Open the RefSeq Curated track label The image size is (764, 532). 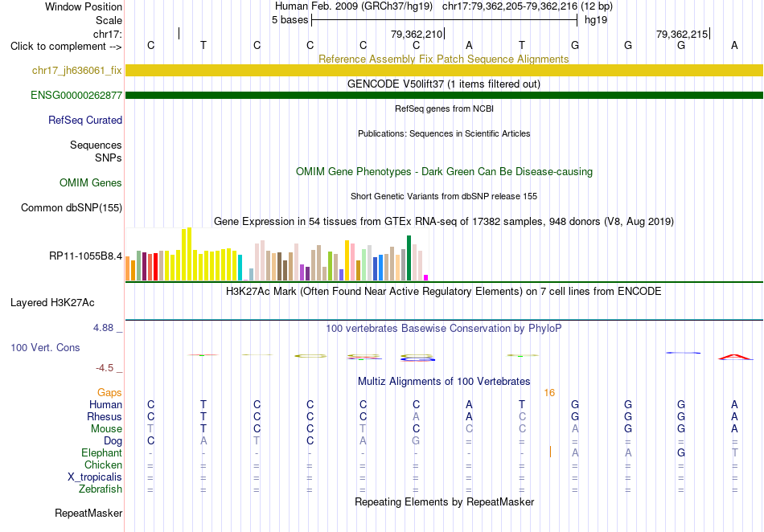(85, 121)
